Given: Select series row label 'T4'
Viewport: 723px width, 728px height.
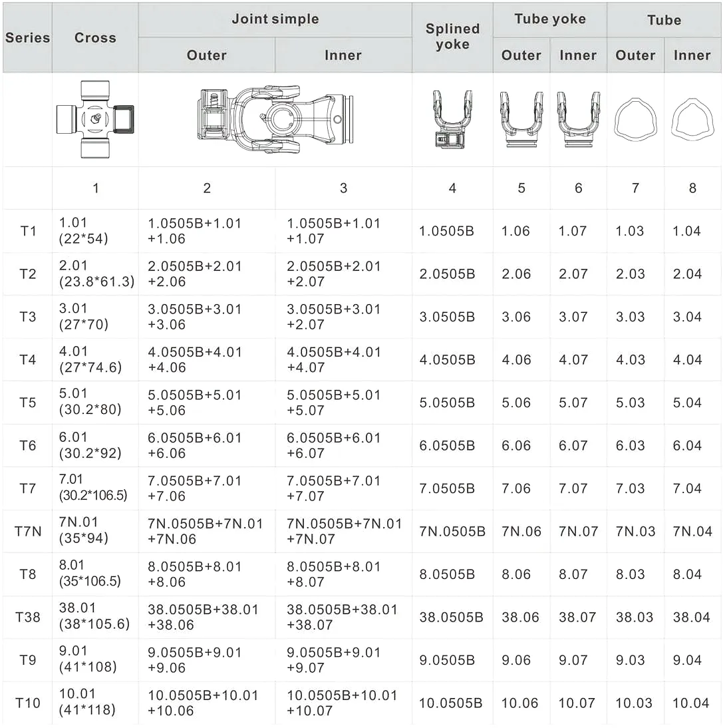Looking at the screenshot, I should point(28,360).
